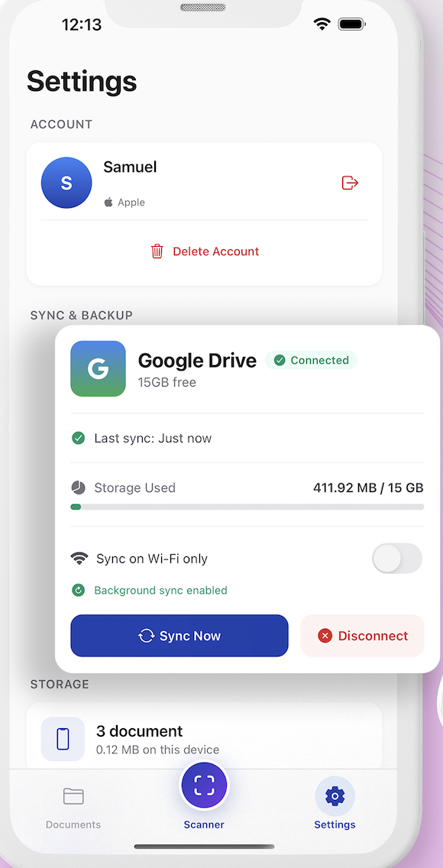The width and height of the screenshot is (443, 868).
Task: Switch to the Documents tab
Action: pyautogui.click(x=73, y=808)
